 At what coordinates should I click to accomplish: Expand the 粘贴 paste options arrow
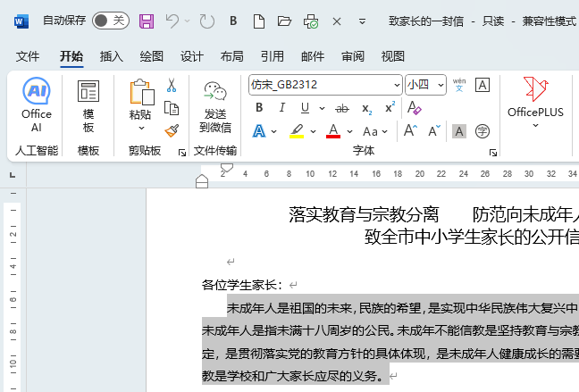click(141, 128)
